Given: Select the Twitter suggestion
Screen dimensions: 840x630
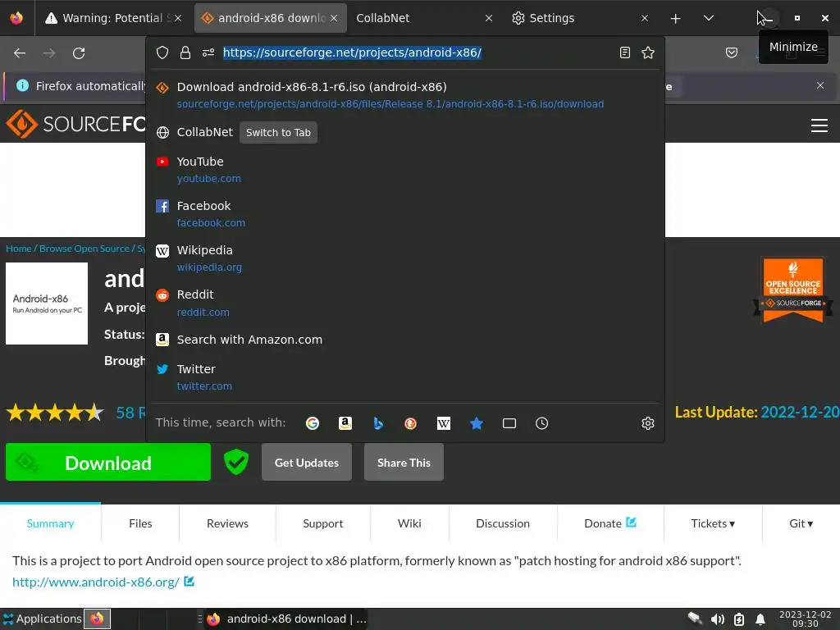Looking at the screenshot, I should point(405,377).
